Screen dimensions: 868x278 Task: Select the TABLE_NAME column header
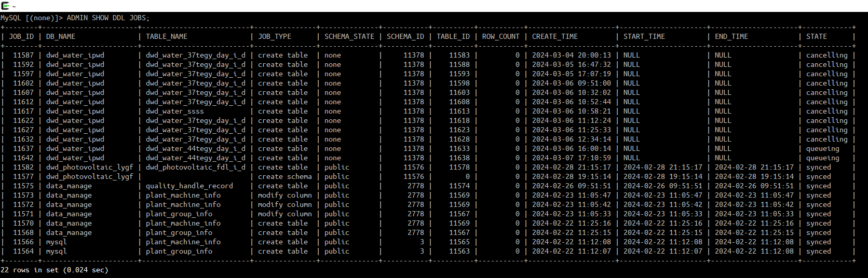[x=167, y=37]
